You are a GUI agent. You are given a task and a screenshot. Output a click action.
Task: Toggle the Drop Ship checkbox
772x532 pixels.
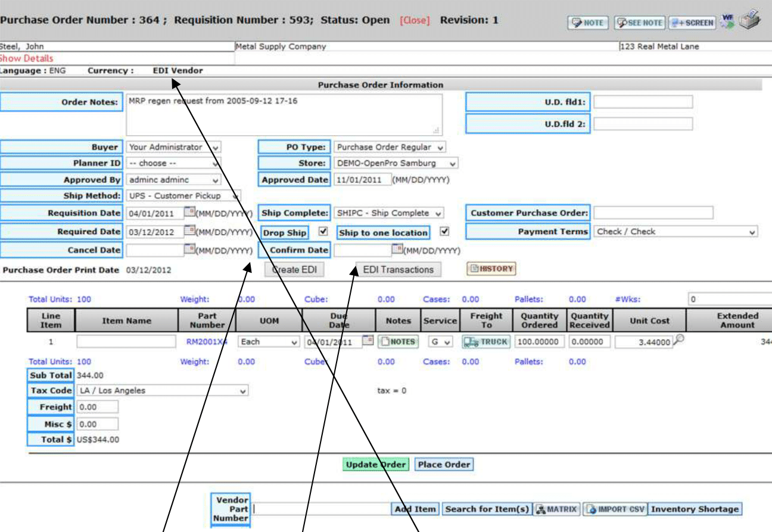[323, 232]
